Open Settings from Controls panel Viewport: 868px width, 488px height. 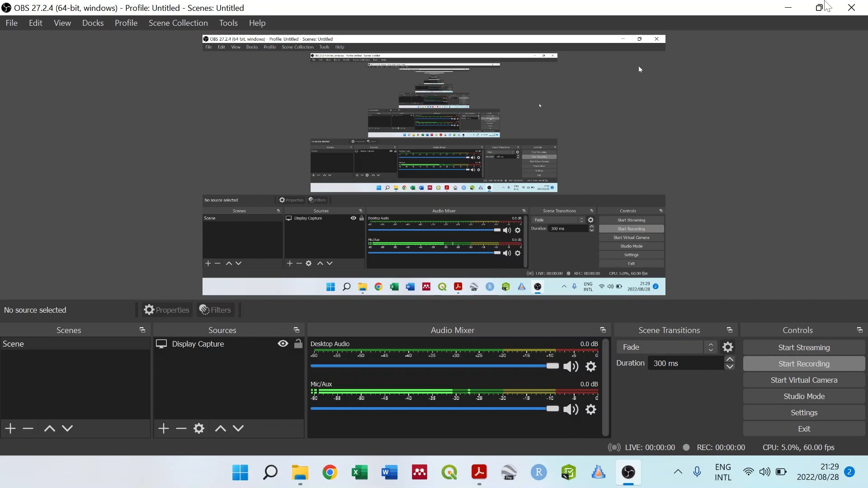[804, 413]
